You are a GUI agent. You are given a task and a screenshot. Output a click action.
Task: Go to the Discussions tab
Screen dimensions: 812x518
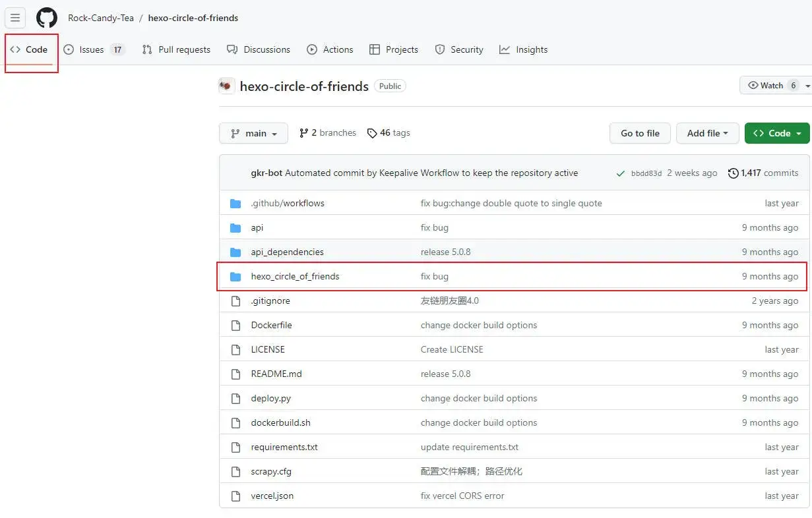(259, 50)
